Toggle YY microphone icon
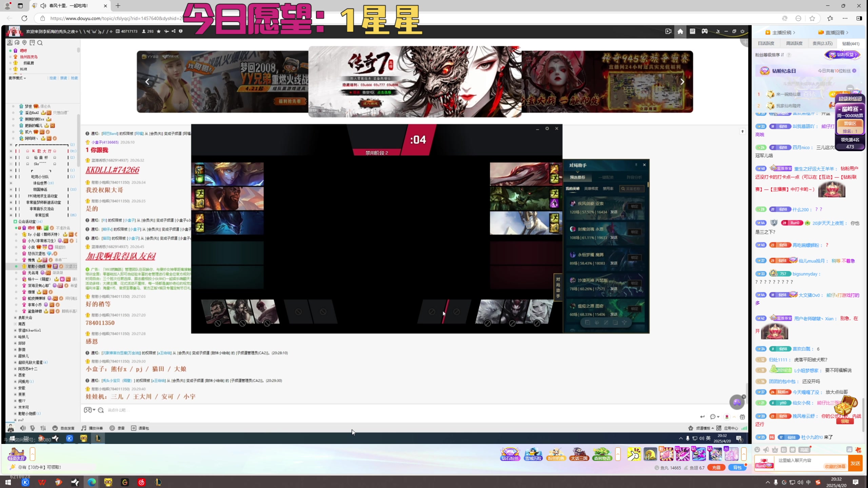Image resolution: width=868 pixels, height=488 pixels. click(33, 428)
